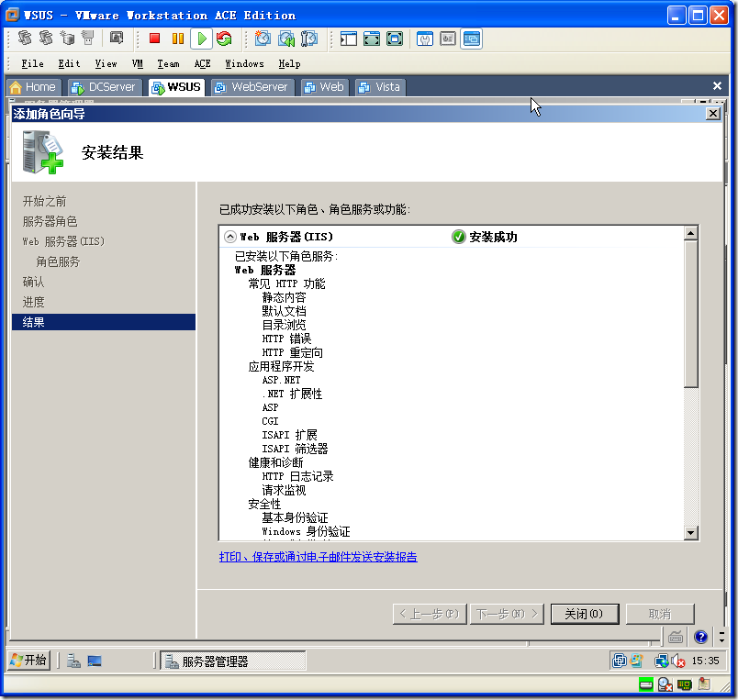Viewport: 738px width, 700px height.
Task: Toggle the sidebar view icon
Action: [348, 39]
